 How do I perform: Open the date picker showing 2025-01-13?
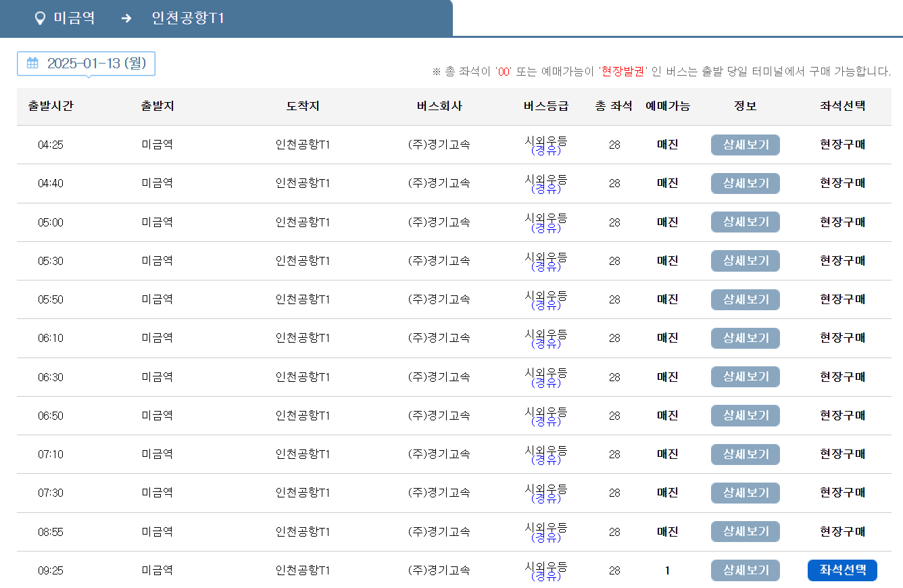(86, 63)
